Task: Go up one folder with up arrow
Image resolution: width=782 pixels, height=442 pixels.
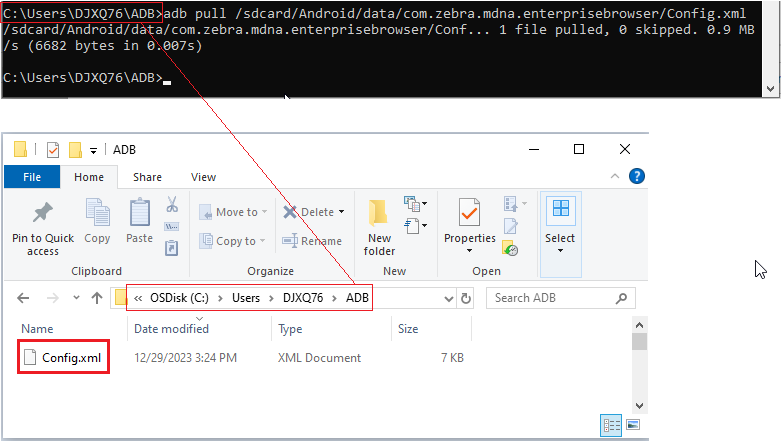Action: point(97,298)
